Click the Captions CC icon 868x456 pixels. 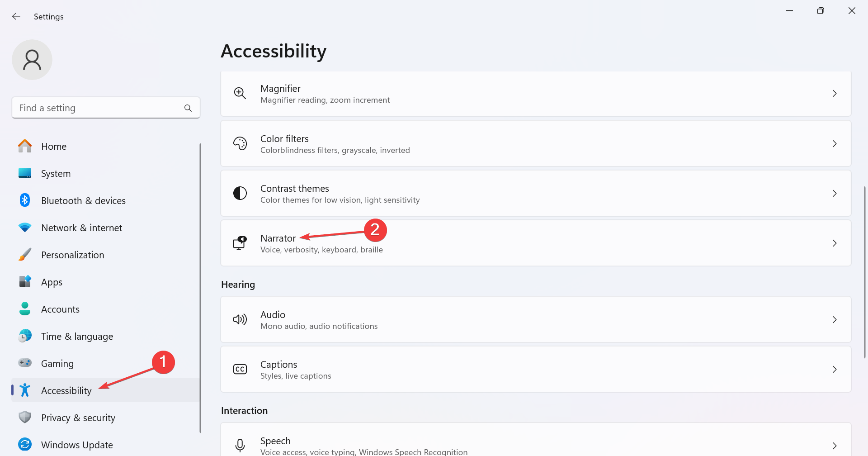point(240,370)
